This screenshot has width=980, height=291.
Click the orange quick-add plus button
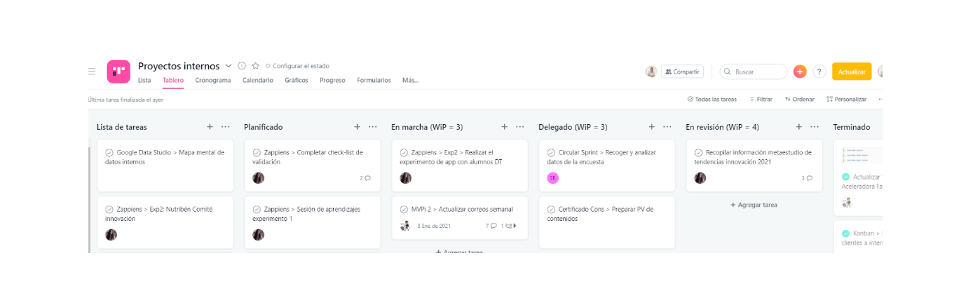point(800,72)
